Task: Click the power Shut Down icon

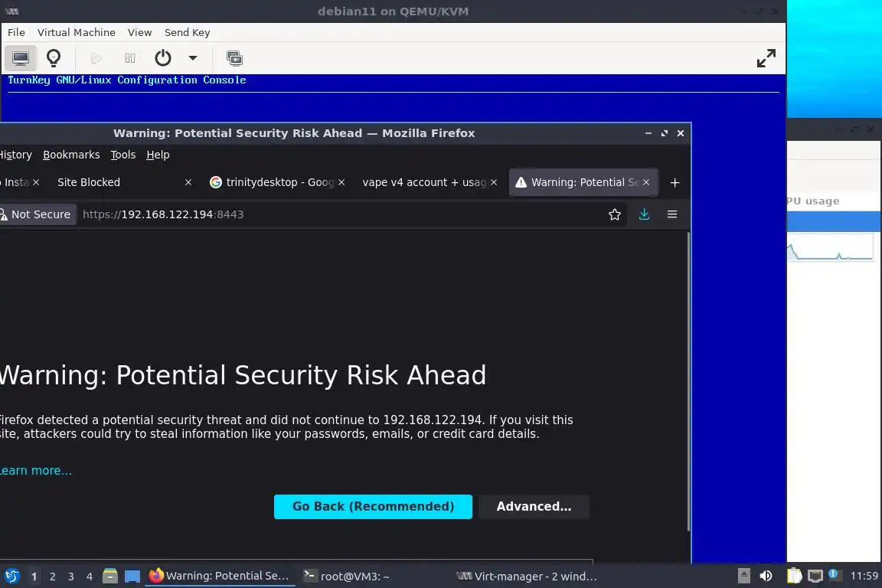Action: click(163, 58)
